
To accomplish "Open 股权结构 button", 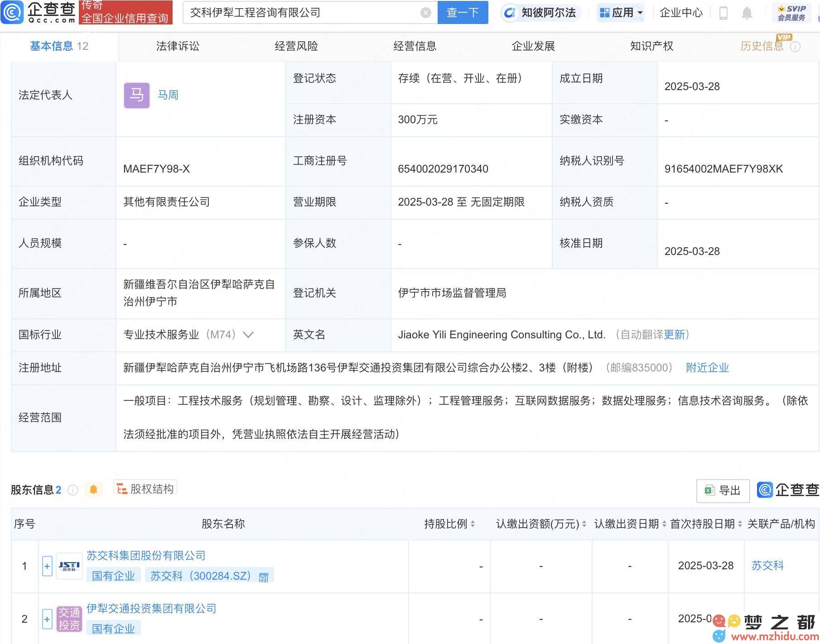I will click(x=145, y=489).
